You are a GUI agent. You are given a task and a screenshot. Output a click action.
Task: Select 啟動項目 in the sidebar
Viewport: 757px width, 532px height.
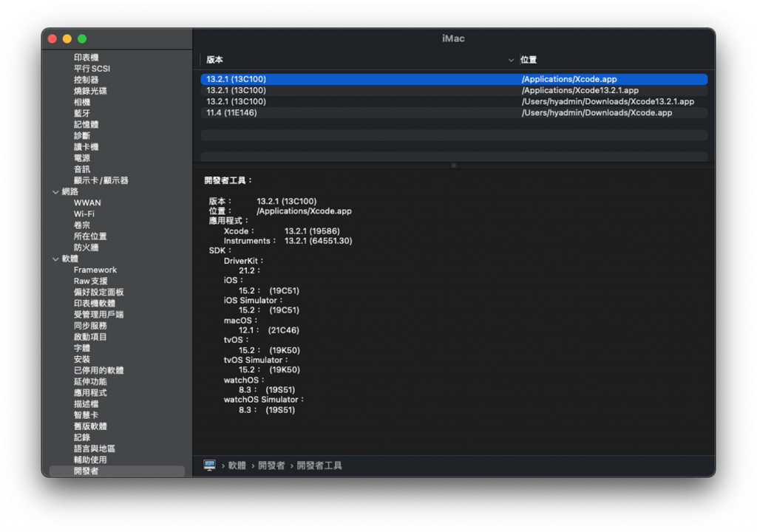tap(90, 336)
